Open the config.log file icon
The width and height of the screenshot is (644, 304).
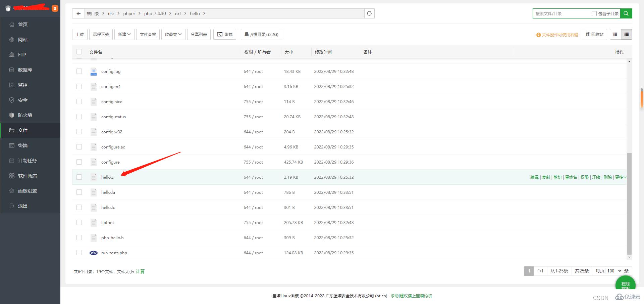click(x=94, y=71)
